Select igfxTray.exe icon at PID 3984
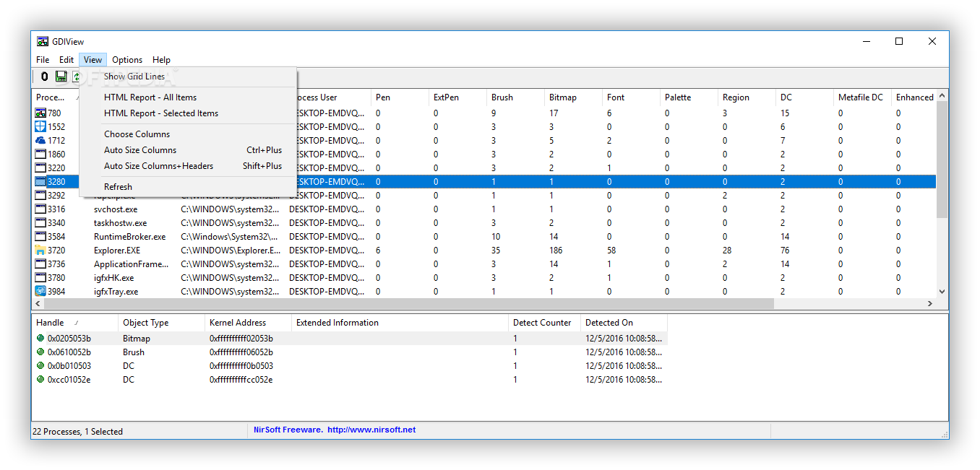Viewport: 980px width, 470px height. 40,291
